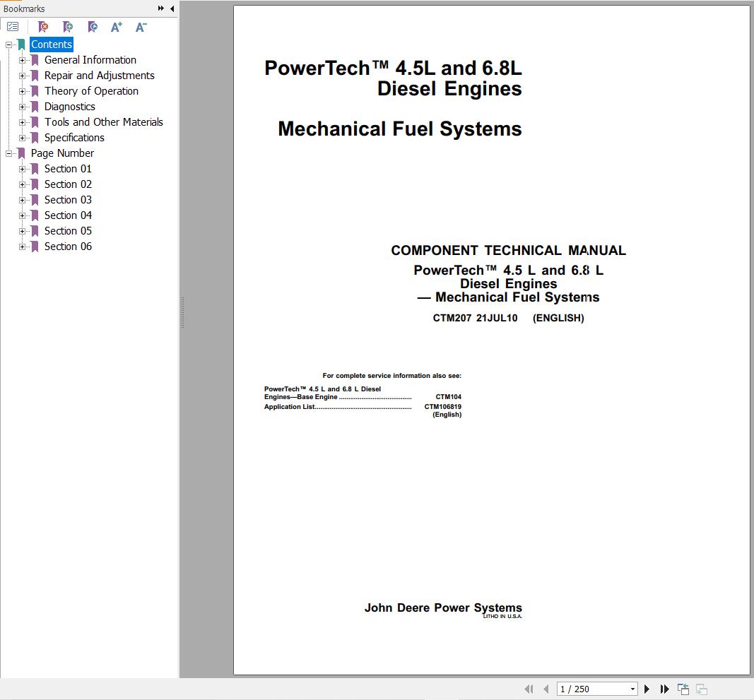Expand the Diagnostics bookmark node

[x=23, y=107]
